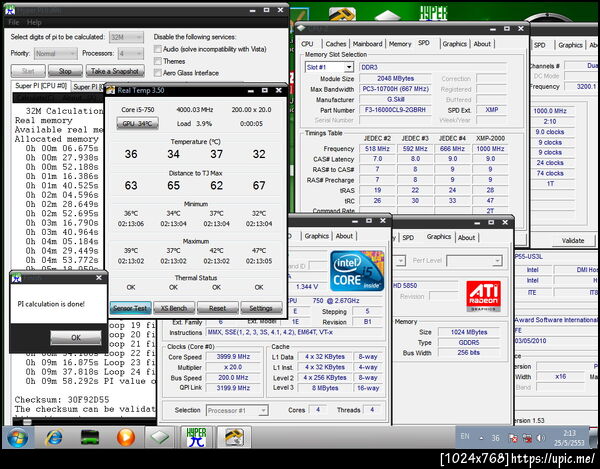600x469 pixels.
Task: Click the GPU 34°C button in Real Temp
Action: pyautogui.click(x=137, y=124)
